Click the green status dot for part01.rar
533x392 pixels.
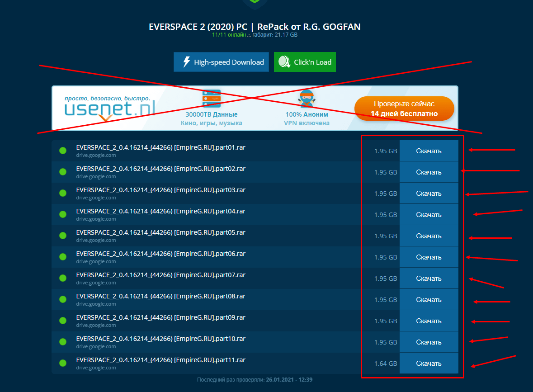click(63, 151)
